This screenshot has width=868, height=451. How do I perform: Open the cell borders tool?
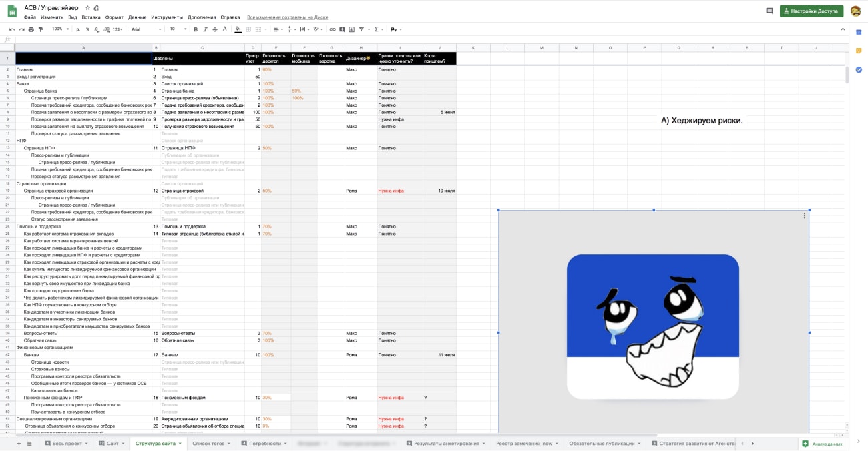coord(248,29)
